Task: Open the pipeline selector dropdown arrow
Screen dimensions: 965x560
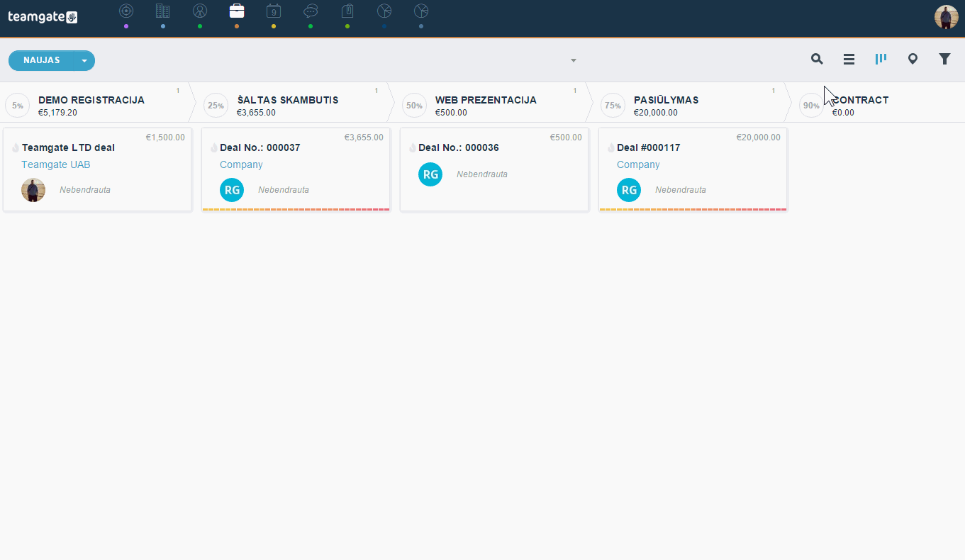Action: tap(574, 60)
